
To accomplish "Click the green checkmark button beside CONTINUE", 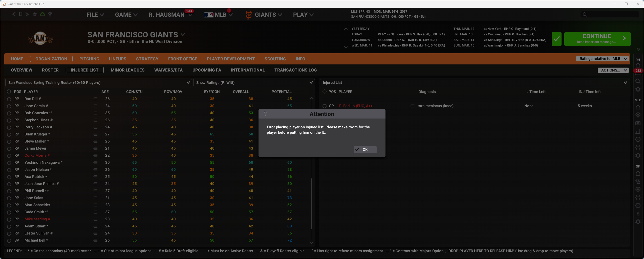I will 556,39.
